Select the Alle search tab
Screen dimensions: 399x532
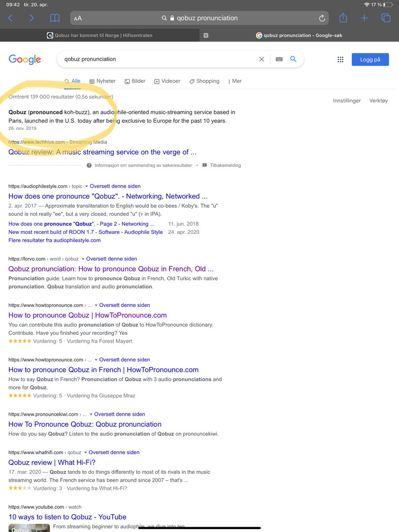(72, 81)
